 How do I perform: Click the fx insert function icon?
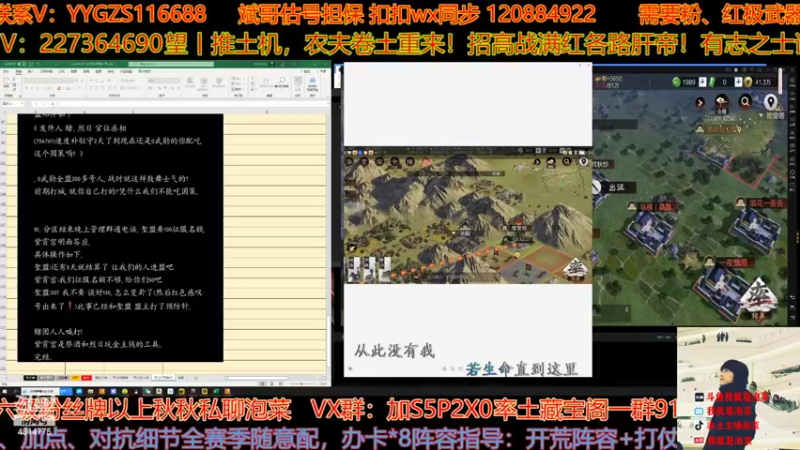click(x=52, y=104)
